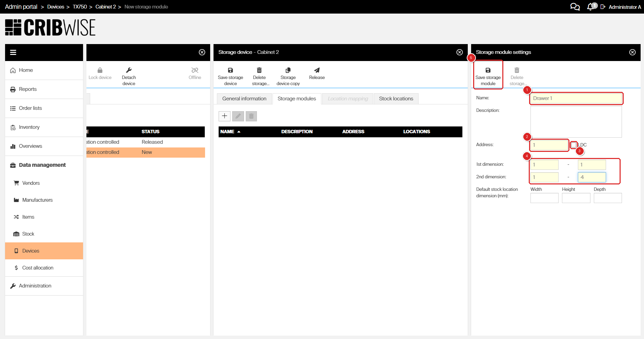Click the Storage device copy icon
The image size is (644, 339).
coord(288,70)
